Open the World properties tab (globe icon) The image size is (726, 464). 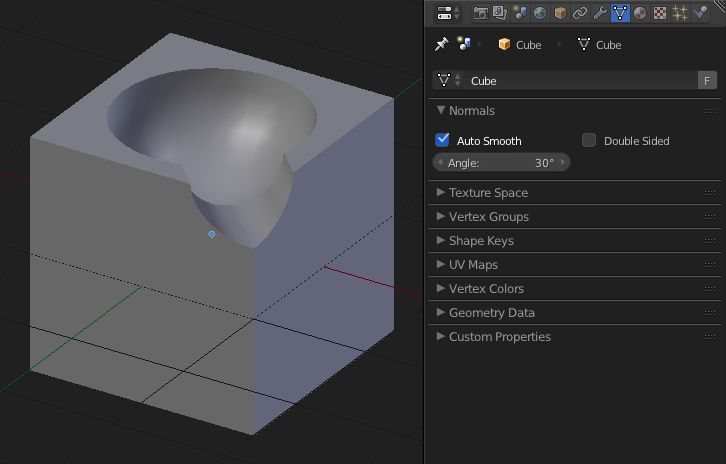[539, 13]
